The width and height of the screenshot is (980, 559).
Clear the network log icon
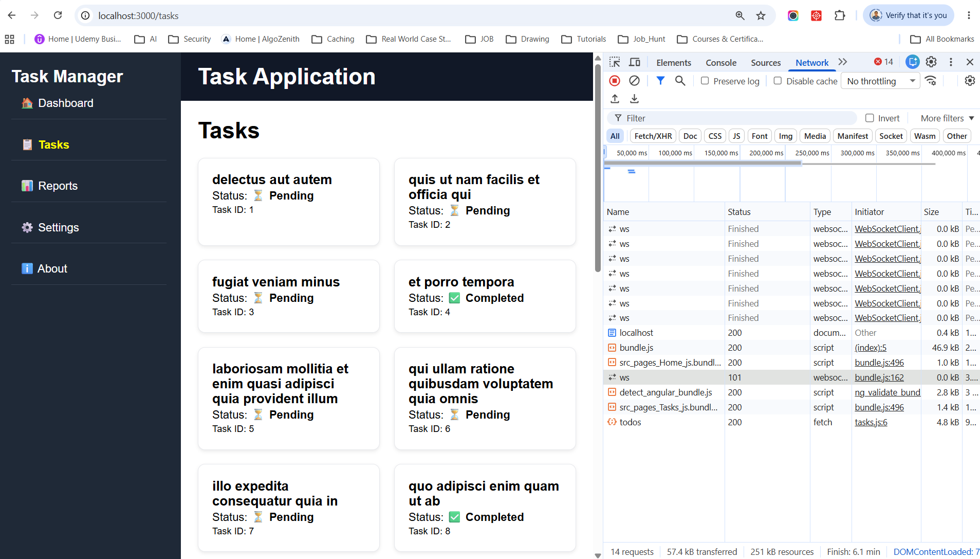635,81
